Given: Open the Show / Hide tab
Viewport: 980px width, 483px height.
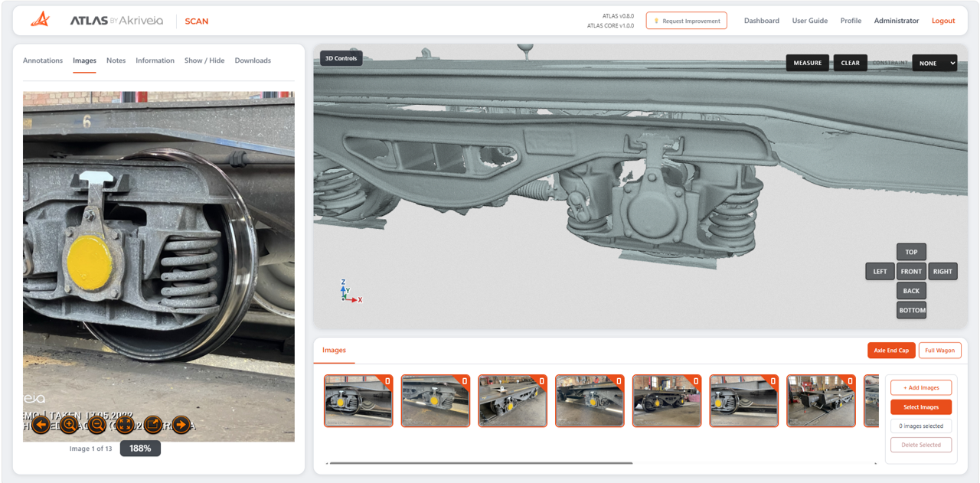Looking at the screenshot, I should point(204,60).
